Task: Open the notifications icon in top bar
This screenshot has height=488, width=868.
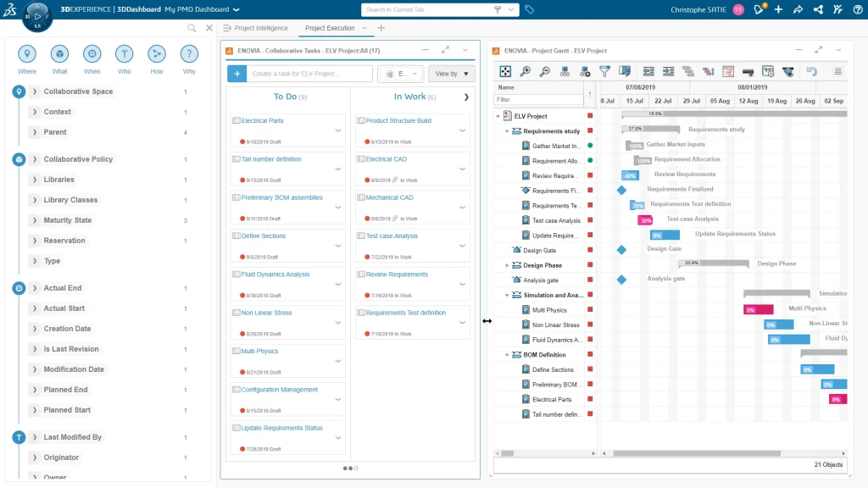Action: tap(759, 9)
